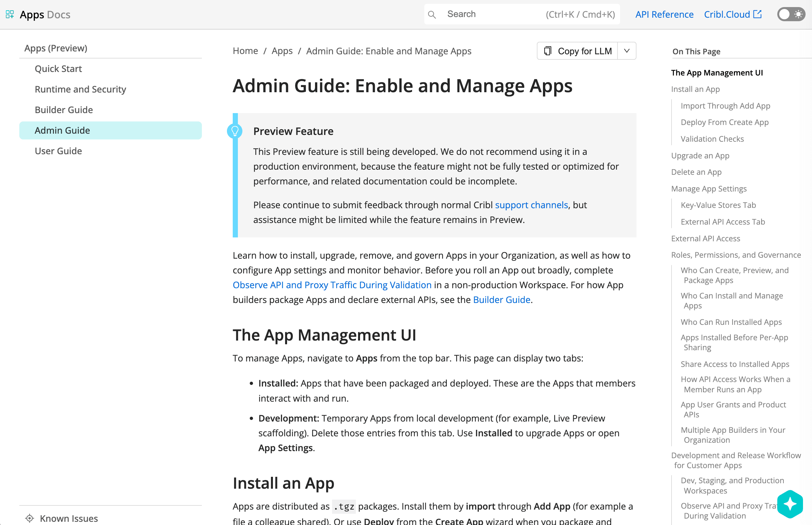Go to Who Can Run Installed Apps
This screenshot has height=525, width=812.
coord(731,322)
